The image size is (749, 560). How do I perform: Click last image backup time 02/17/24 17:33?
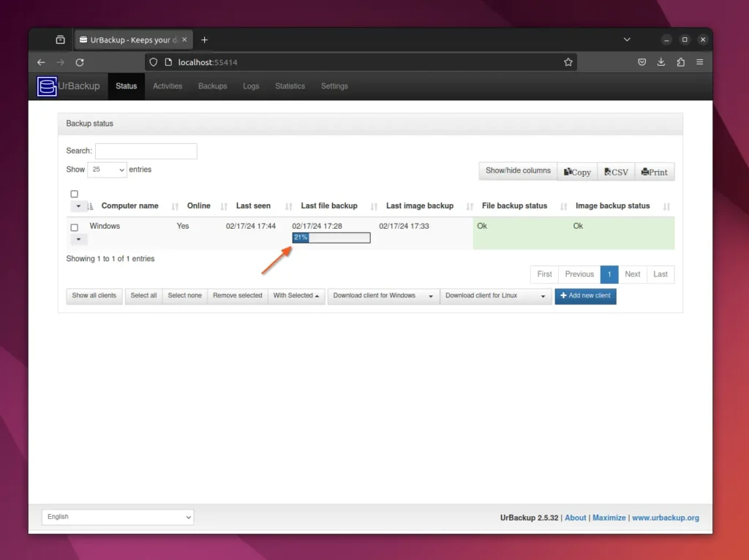pyautogui.click(x=404, y=227)
